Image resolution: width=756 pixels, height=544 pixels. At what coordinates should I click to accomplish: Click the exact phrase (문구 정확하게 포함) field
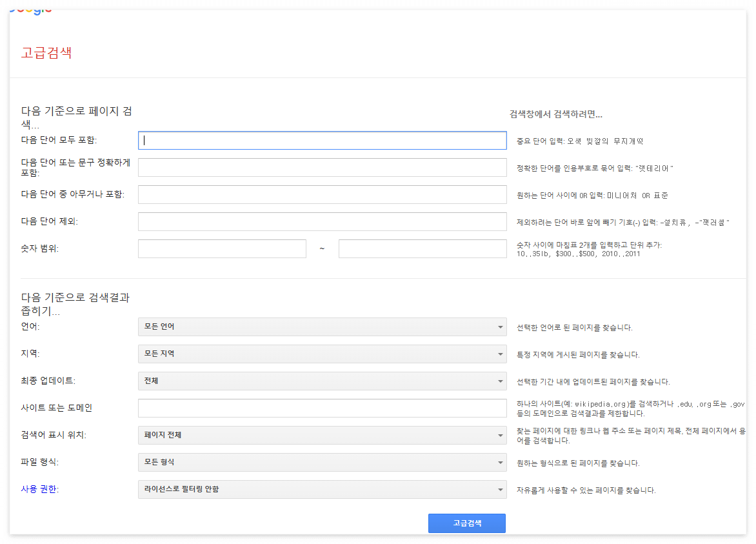coord(323,167)
